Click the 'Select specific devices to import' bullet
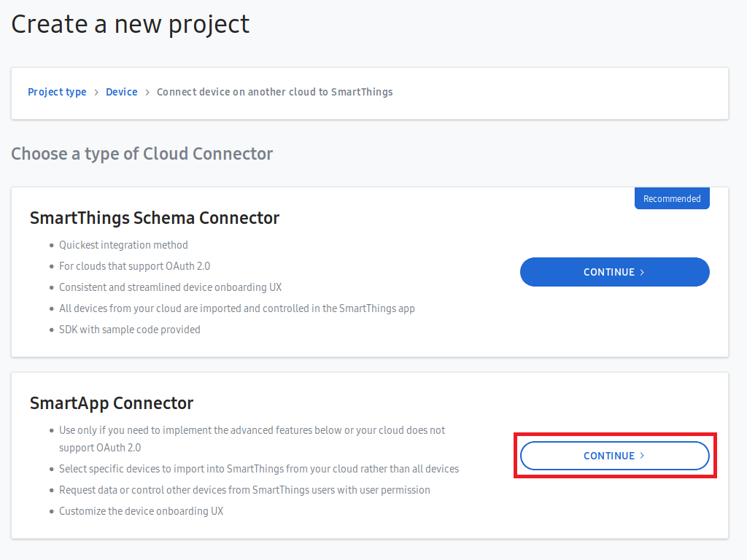Screen dimensions: 747x560 click(259, 469)
